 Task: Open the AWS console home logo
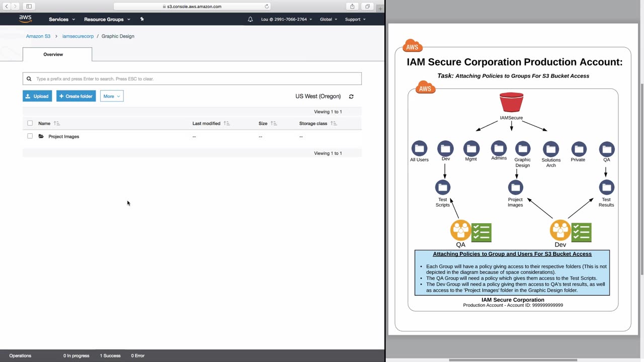pyautogui.click(x=25, y=19)
